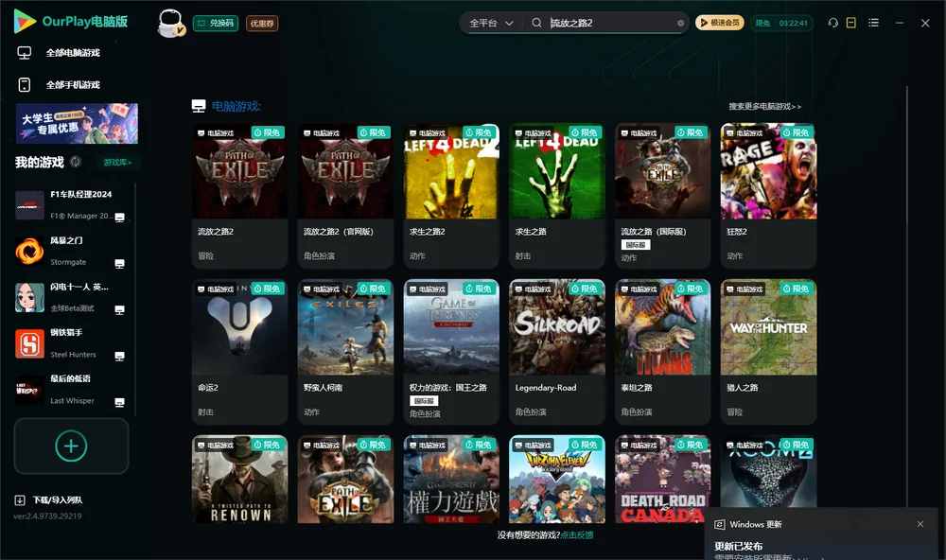The height and width of the screenshot is (560, 946).
Task: Click the 点击反馈 feedback link
Action: [577, 534]
